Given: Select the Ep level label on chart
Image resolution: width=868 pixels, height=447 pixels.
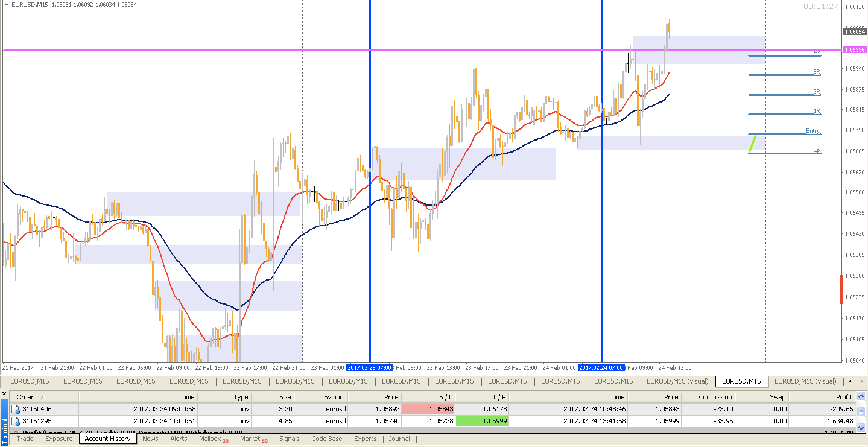Looking at the screenshot, I should 817,150.
